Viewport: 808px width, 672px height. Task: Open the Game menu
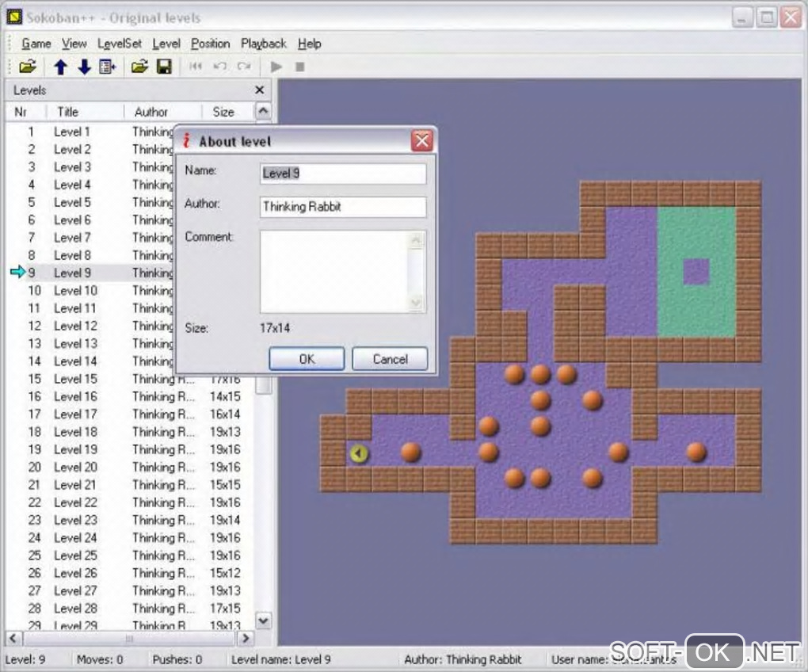click(36, 44)
